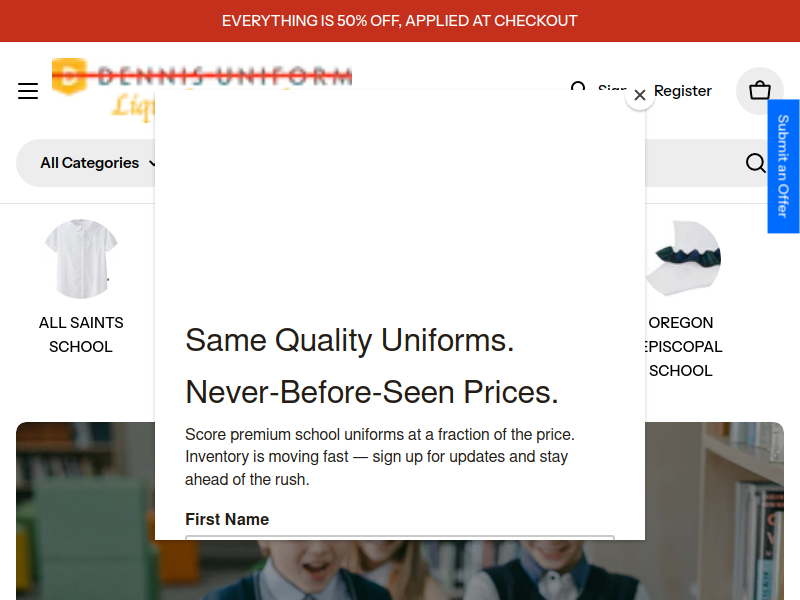Close the signup popup

(x=640, y=95)
